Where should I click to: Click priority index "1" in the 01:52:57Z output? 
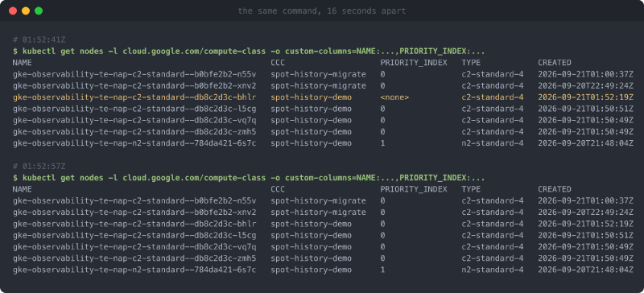[383, 270]
